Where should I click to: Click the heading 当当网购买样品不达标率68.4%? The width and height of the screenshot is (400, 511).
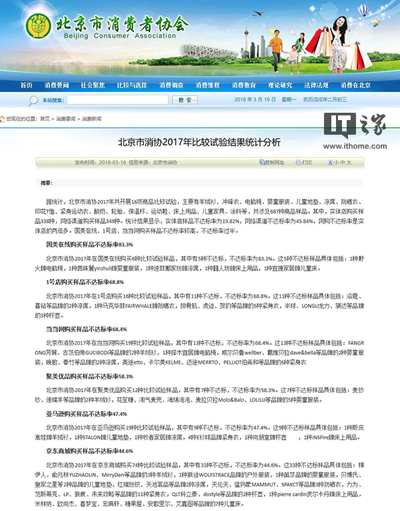point(86,329)
